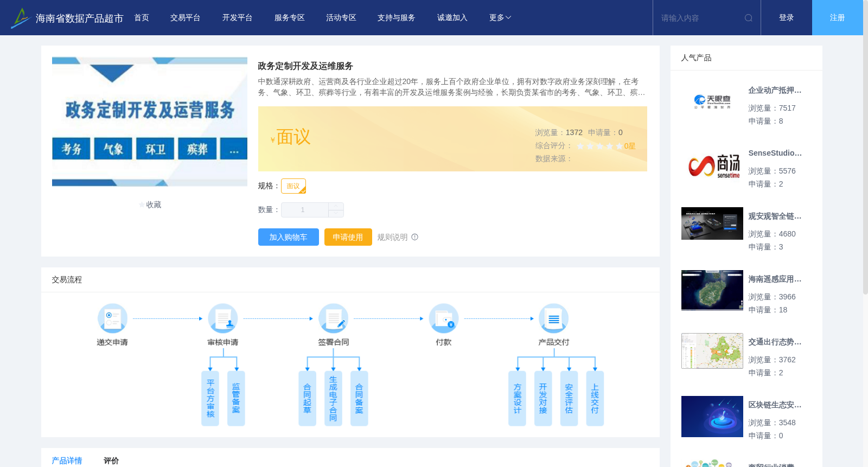
Task: Click 海南遥感应用 product title
Action: [775, 279]
